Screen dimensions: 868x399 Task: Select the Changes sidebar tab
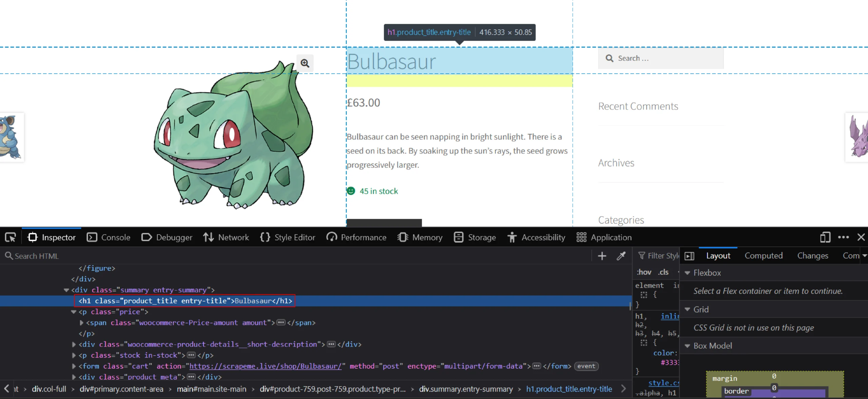coord(812,256)
